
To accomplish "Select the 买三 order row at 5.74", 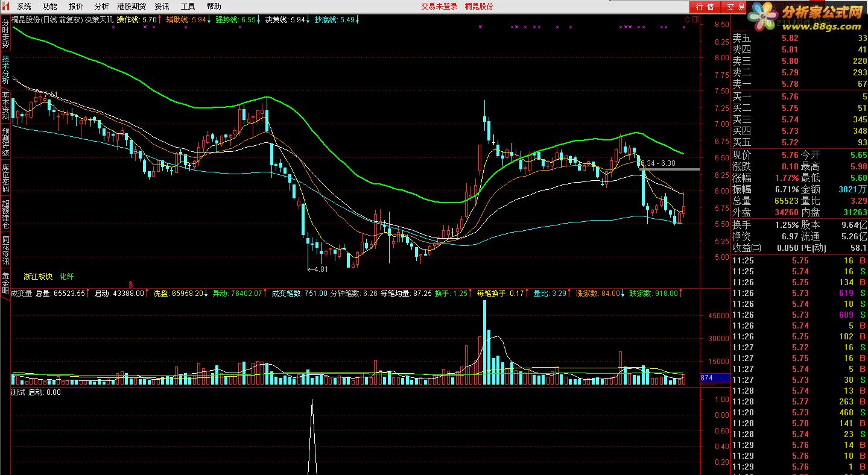I will coord(799,119).
